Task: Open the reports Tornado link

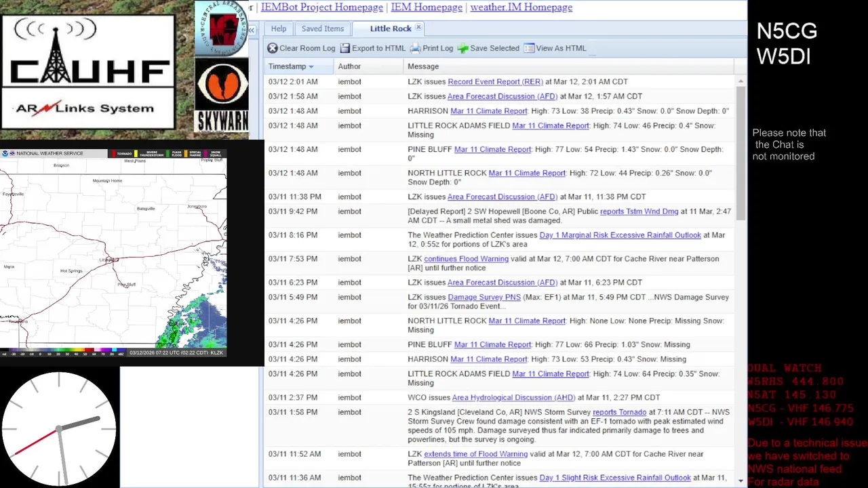Action: [x=620, y=412]
